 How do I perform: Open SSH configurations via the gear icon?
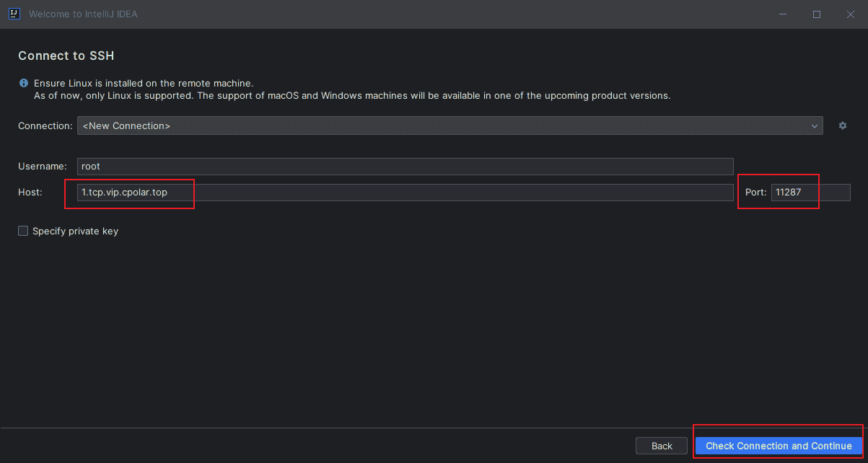tap(842, 125)
